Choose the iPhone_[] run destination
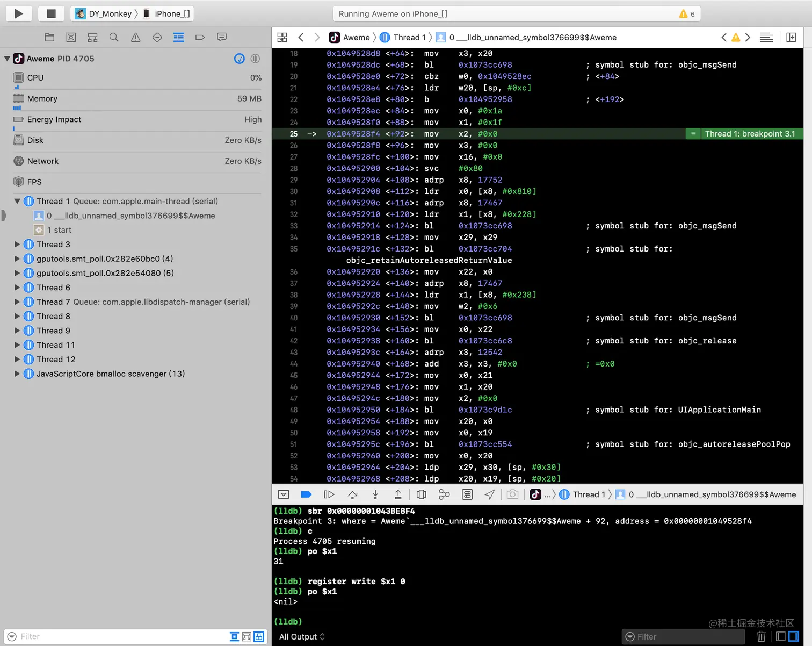The width and height of the screenshot is (812, 646). tap(166, 13)
